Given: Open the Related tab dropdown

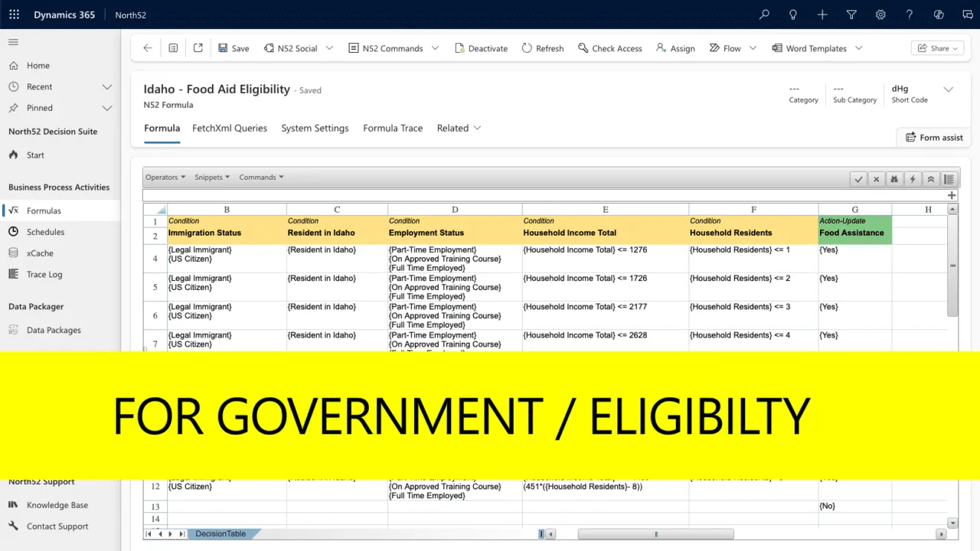Looking at the screenshot, I should click(459, 129).
